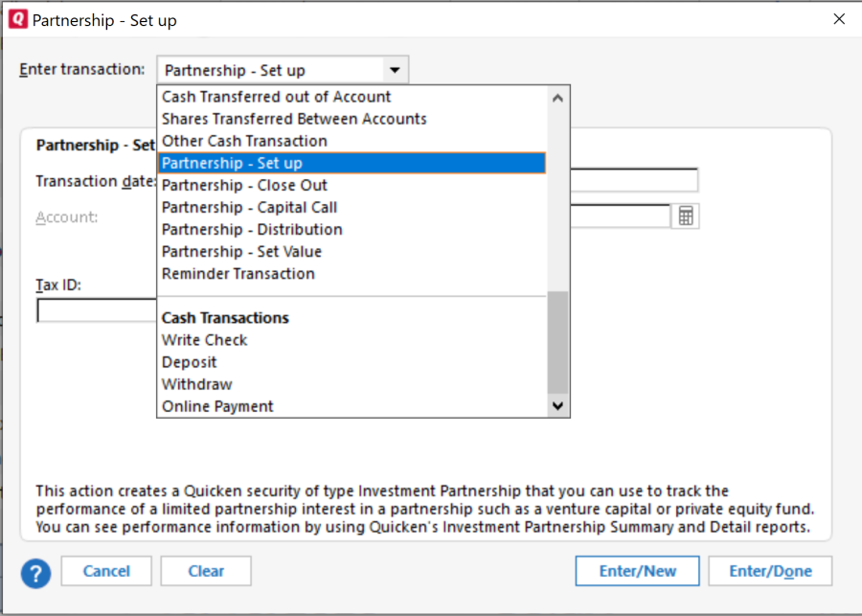
Task: Click the blue help question mark icon
Action: click(36, 572)
